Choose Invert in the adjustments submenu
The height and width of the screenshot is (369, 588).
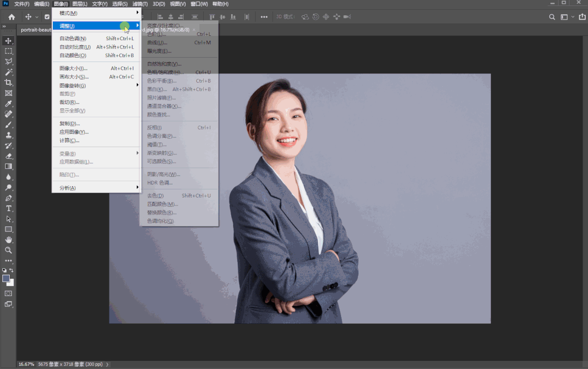tap(179, 128)
